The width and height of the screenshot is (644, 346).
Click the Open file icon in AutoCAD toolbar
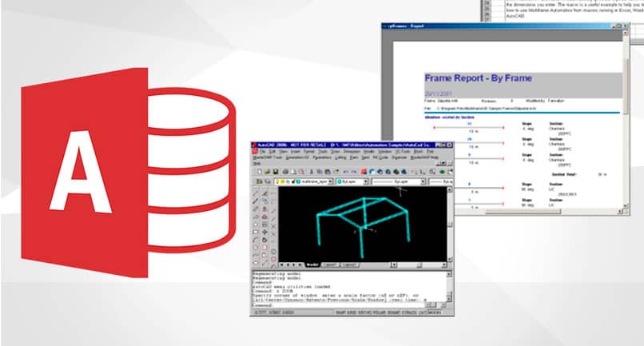(x=267, y=172)
